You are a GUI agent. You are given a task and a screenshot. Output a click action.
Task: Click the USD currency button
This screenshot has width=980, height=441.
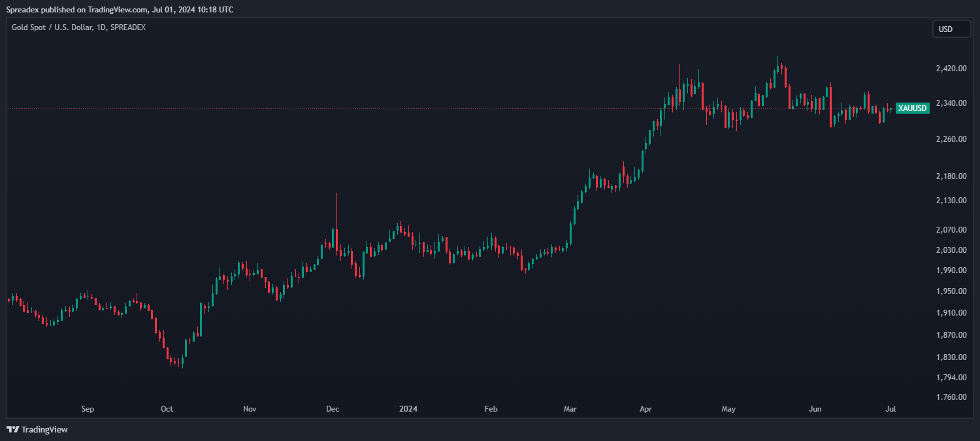tap(951, 29)
